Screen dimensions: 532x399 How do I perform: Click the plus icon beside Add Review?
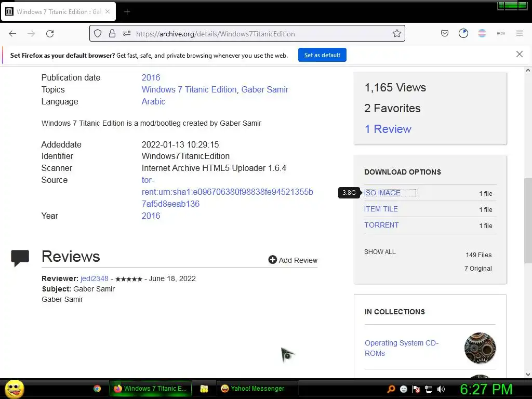272,260
